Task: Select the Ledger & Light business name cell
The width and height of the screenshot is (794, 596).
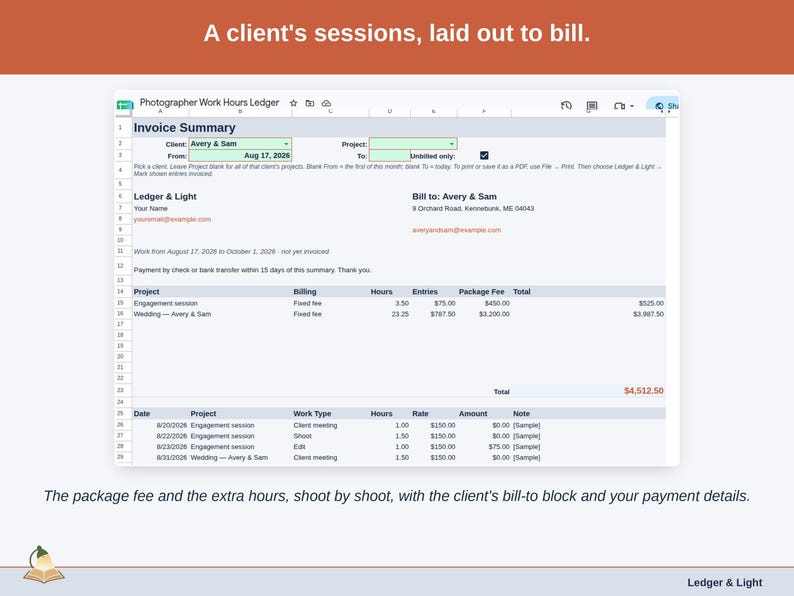Action: [x=165, y=196]
